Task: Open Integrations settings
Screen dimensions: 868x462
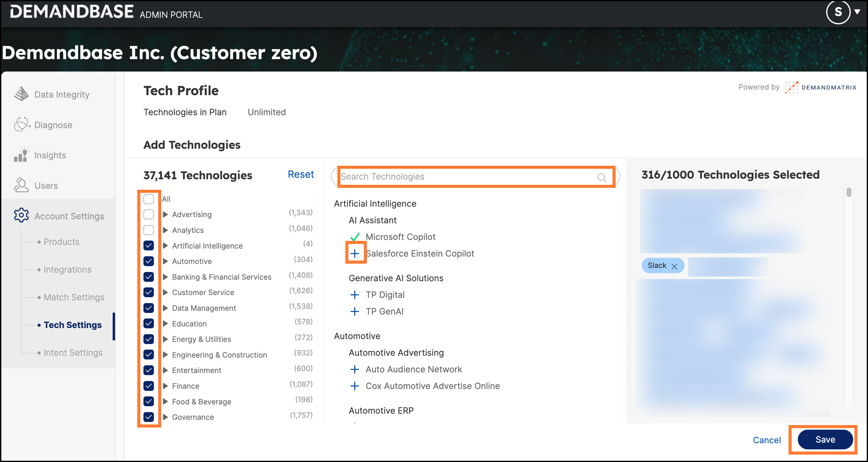Action: pyautogui.click(x=67, y=269)
